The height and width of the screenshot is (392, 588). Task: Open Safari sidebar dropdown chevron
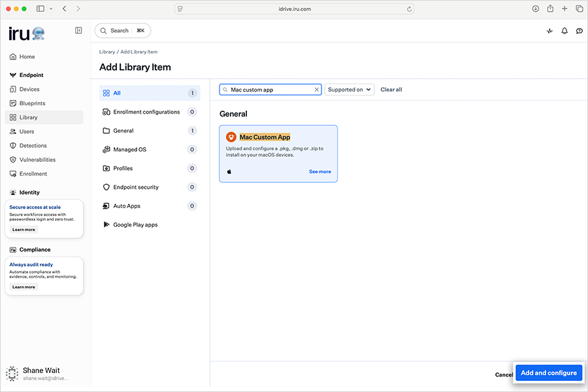[x=51, y=8]
